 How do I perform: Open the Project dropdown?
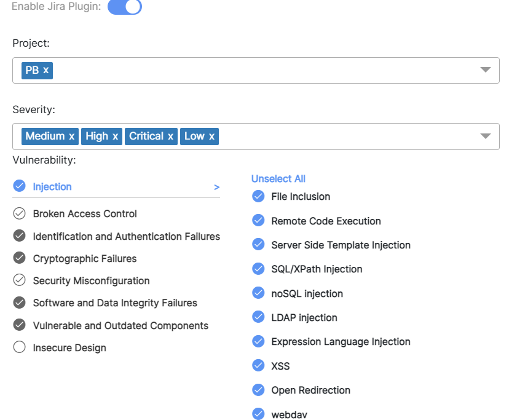(485, 70)
